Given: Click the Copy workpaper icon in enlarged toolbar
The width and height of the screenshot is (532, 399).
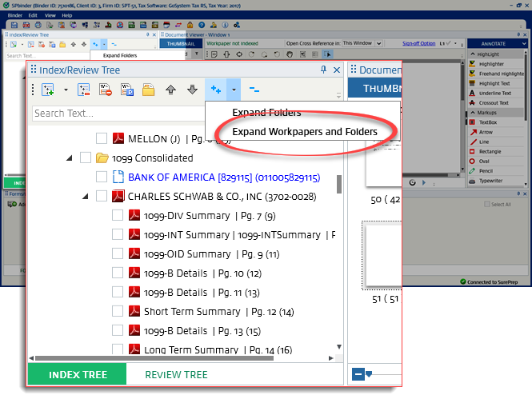Looking at the screenshot, I should (127, 90).
